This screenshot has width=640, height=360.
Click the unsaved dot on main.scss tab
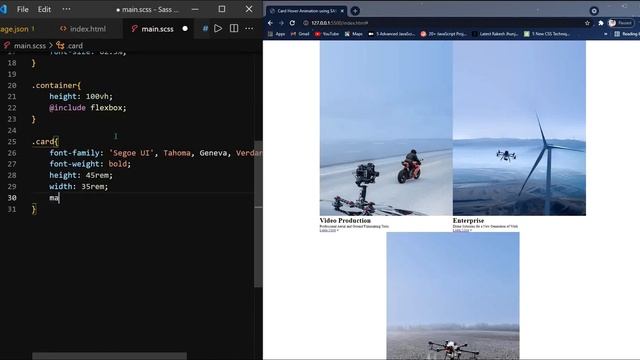coord(185,29)
